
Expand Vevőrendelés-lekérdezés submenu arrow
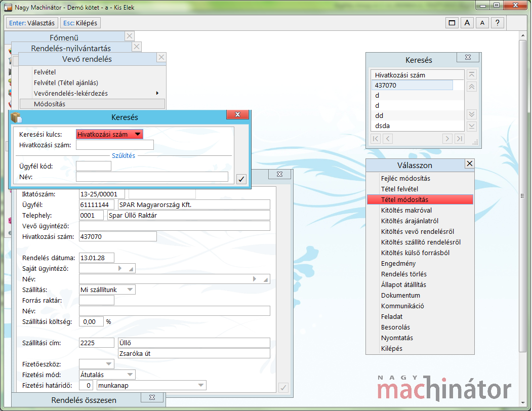157,93
